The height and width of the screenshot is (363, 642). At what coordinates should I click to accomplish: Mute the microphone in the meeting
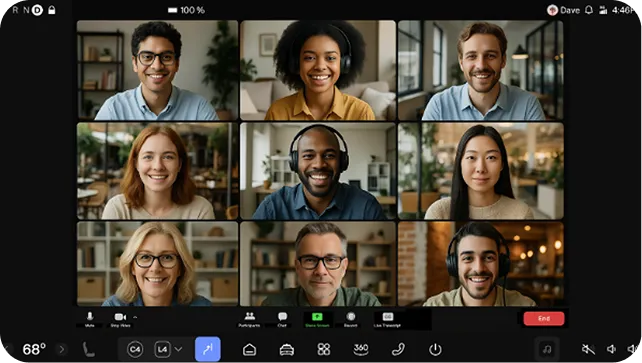pyautogui.click(x=90, y=319)
